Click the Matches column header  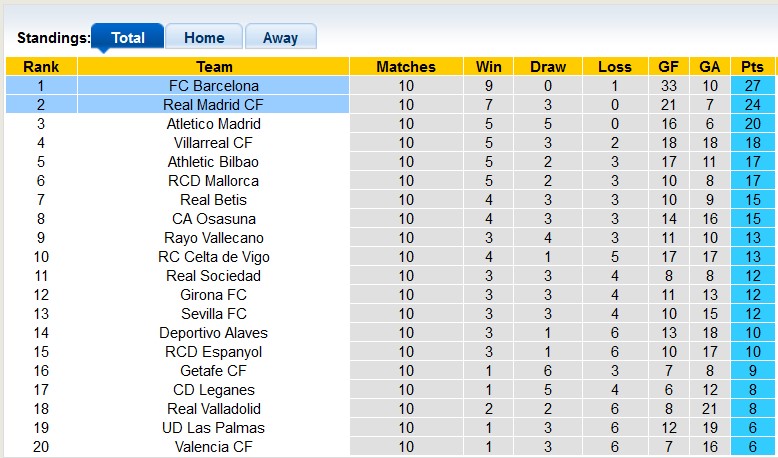tap(406, 66)
